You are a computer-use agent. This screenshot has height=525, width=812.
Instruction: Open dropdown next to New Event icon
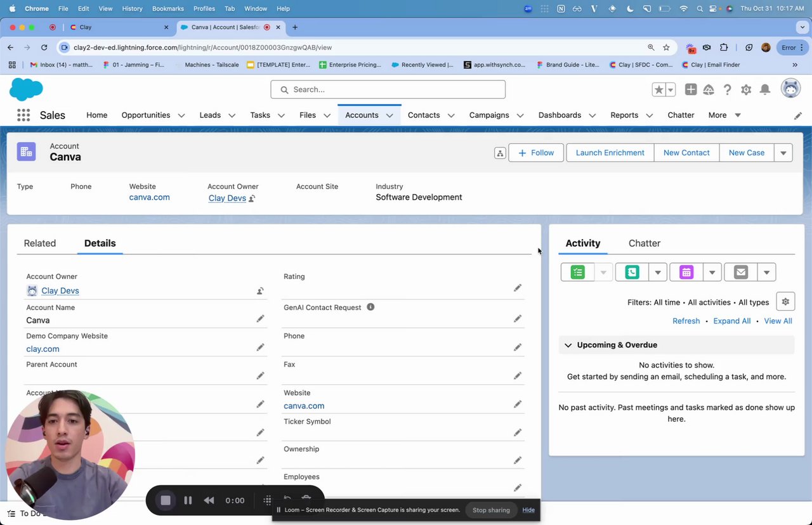(712, 273)
